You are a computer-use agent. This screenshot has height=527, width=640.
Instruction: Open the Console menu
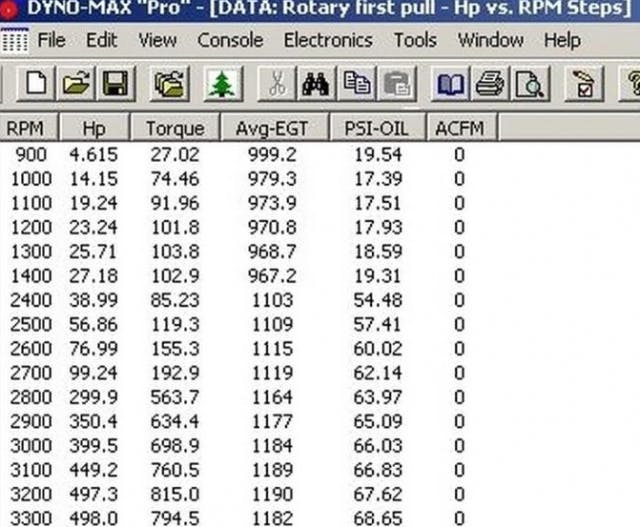coord(230,41)
